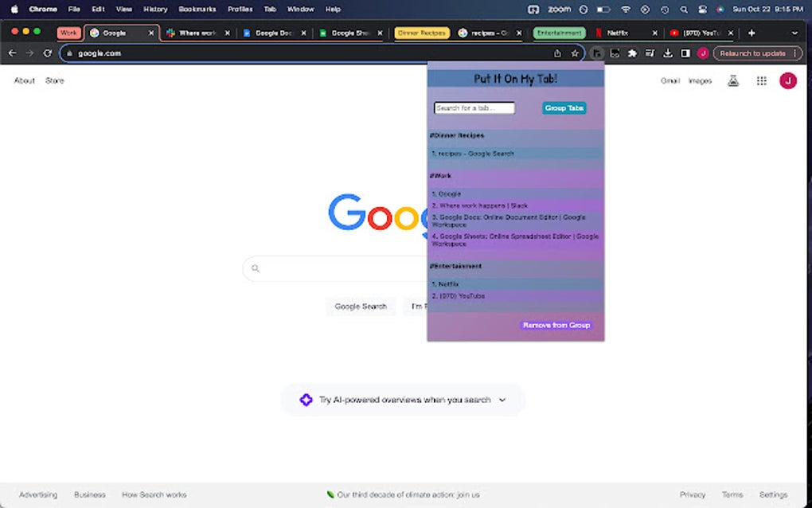This screenshot has height=508, width=812.
Task: Open the About link
Action: (25, 80)
